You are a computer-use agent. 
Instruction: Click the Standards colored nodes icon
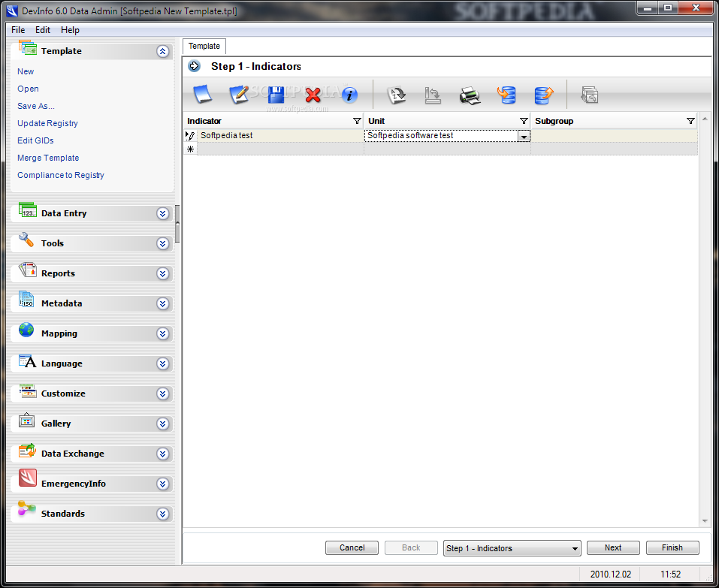(26, 510)
